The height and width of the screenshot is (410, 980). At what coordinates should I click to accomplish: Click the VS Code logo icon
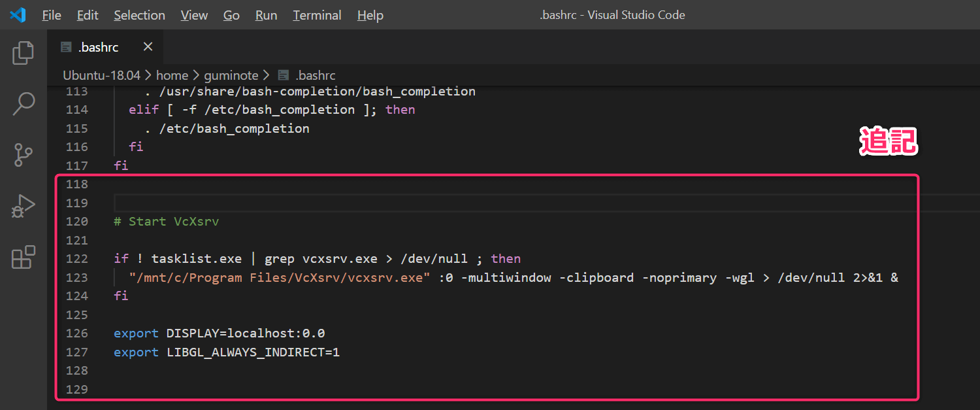coord(18,14)
